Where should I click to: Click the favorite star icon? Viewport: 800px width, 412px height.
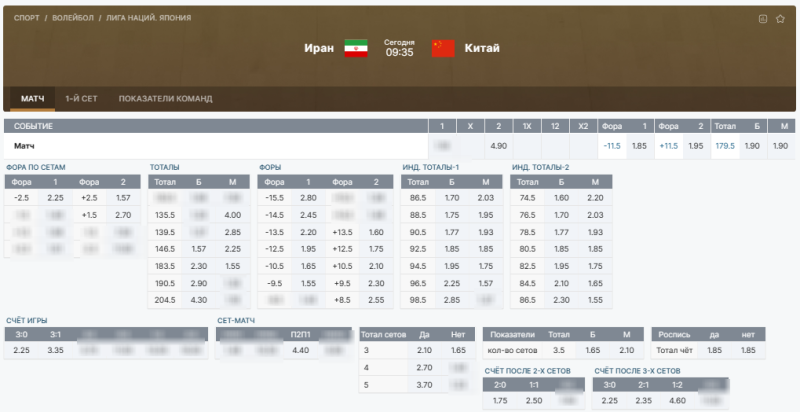[x=780, y=18]
